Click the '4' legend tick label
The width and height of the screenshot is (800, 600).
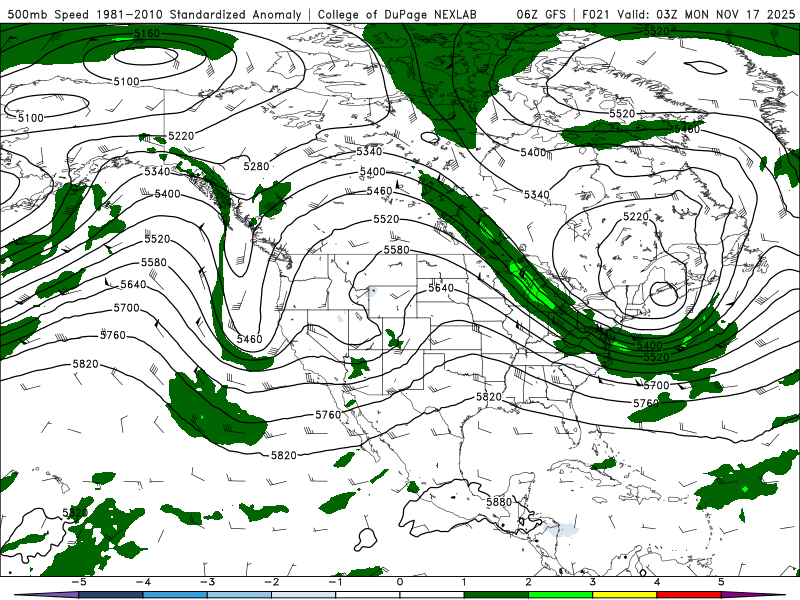[657, 582]
